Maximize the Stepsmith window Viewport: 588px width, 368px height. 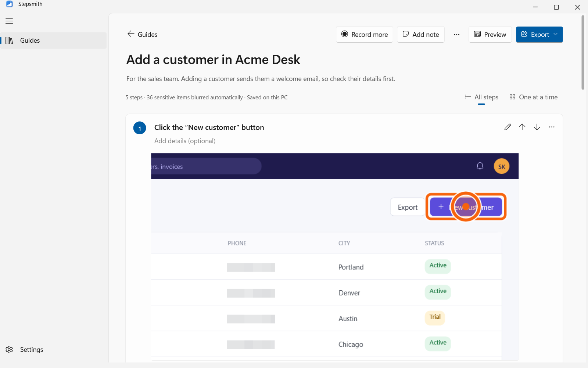[x=556, y=7]
